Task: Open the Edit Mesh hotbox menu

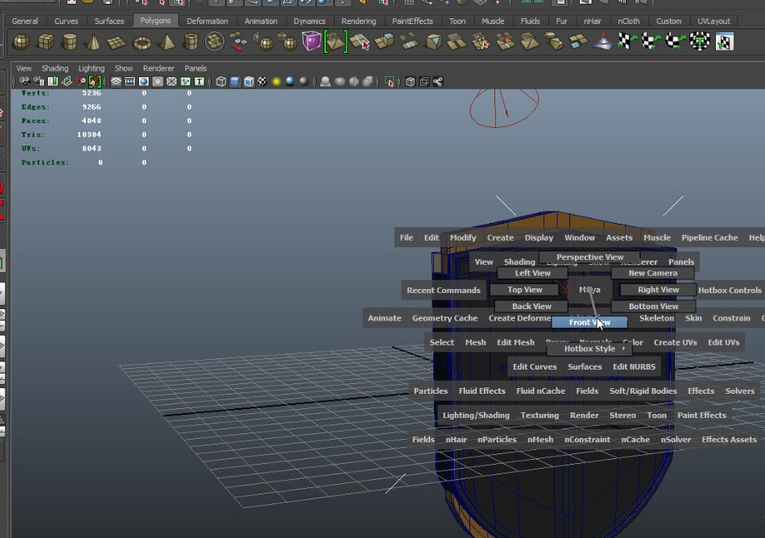Action: click(x=515, y=342)
